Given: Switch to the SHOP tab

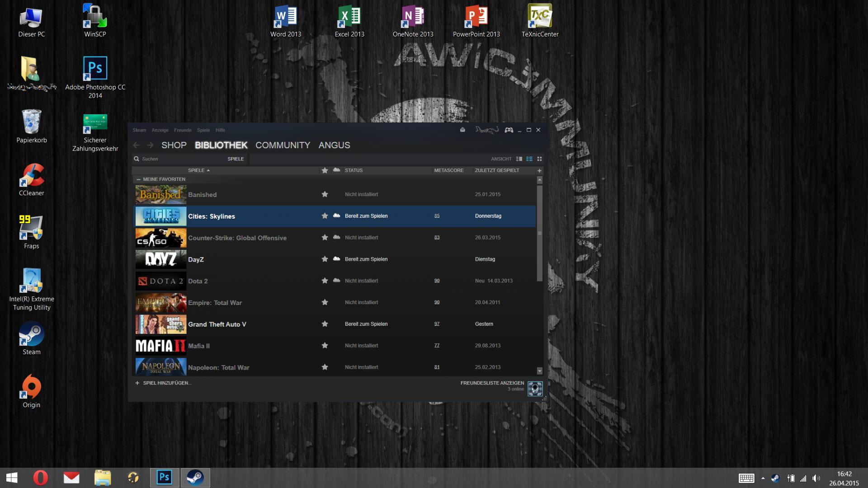Looking at the screenshot, I should coord(174,145).
